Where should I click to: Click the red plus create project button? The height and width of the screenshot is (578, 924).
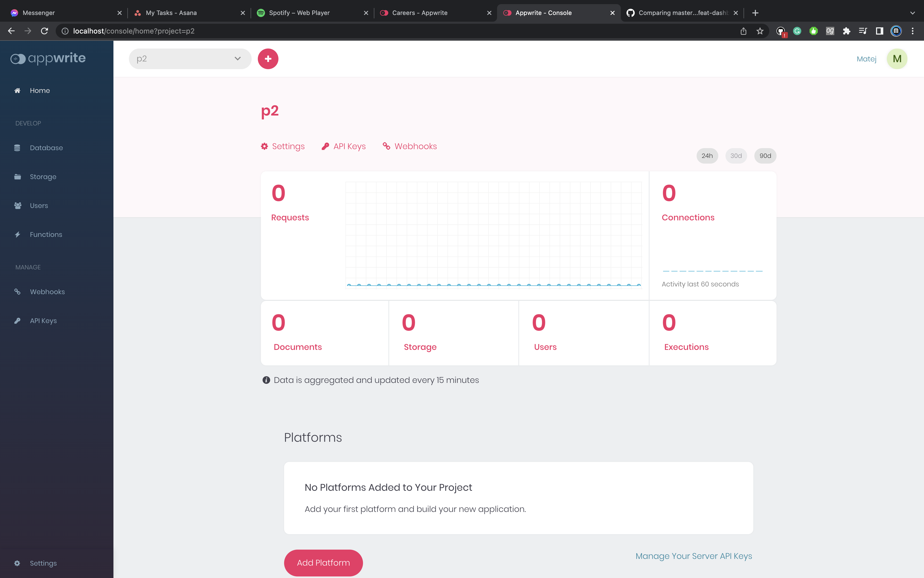(x=268, y=59)
